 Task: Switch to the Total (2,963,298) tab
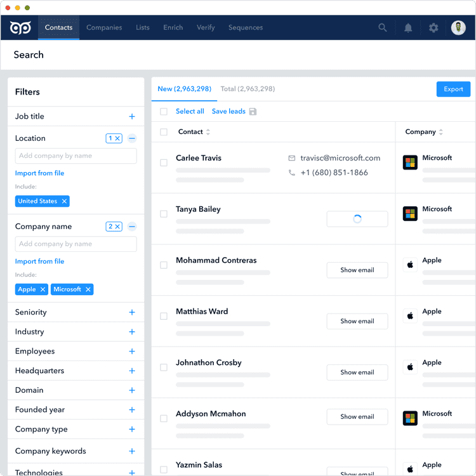click(x=248, y=89)
